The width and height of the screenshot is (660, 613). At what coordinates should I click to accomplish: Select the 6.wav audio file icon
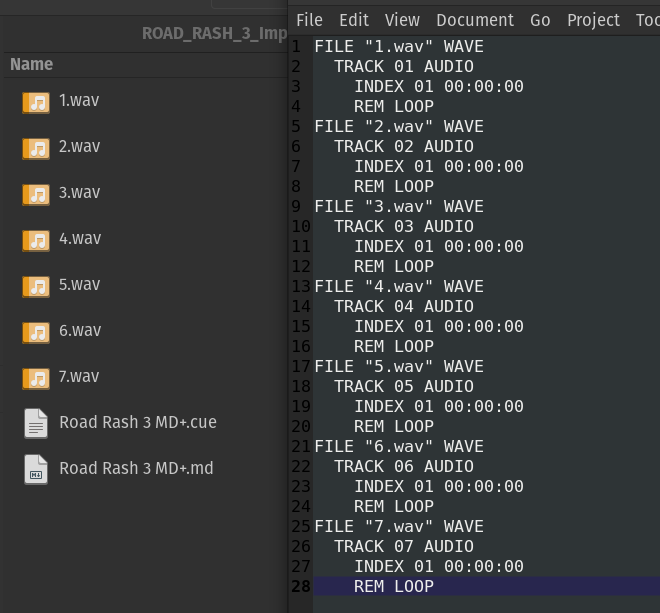point(36,333)
